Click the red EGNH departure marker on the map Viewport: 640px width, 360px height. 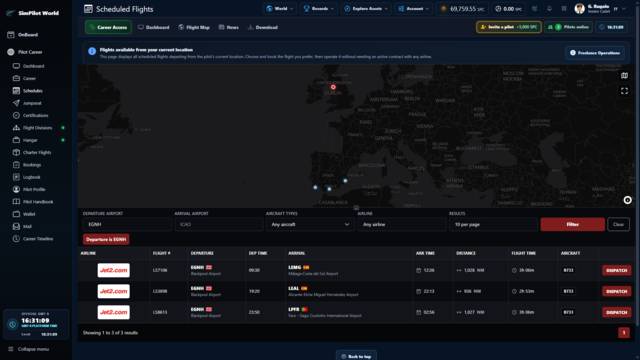click(333, 87)
